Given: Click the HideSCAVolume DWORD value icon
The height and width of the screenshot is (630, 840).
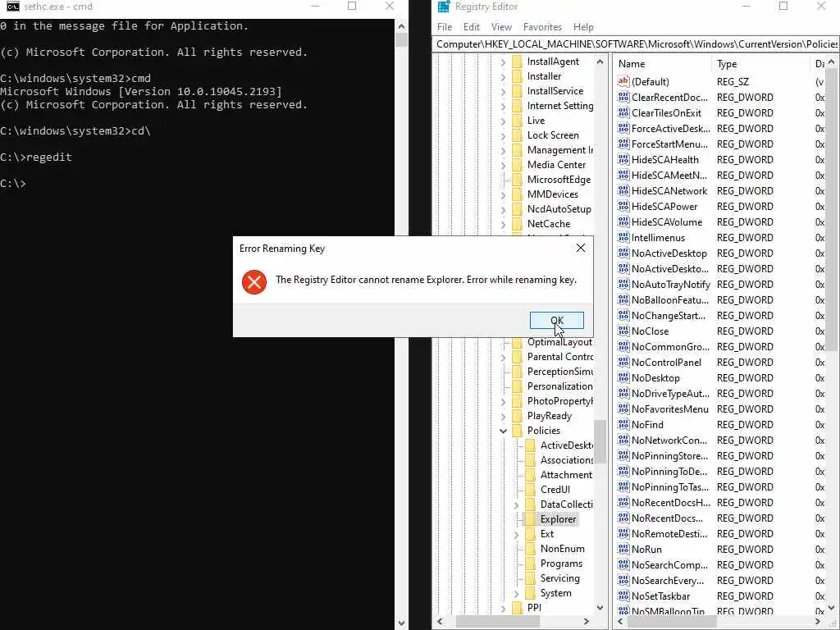Looking at the screenshot, I should point(623,221).
